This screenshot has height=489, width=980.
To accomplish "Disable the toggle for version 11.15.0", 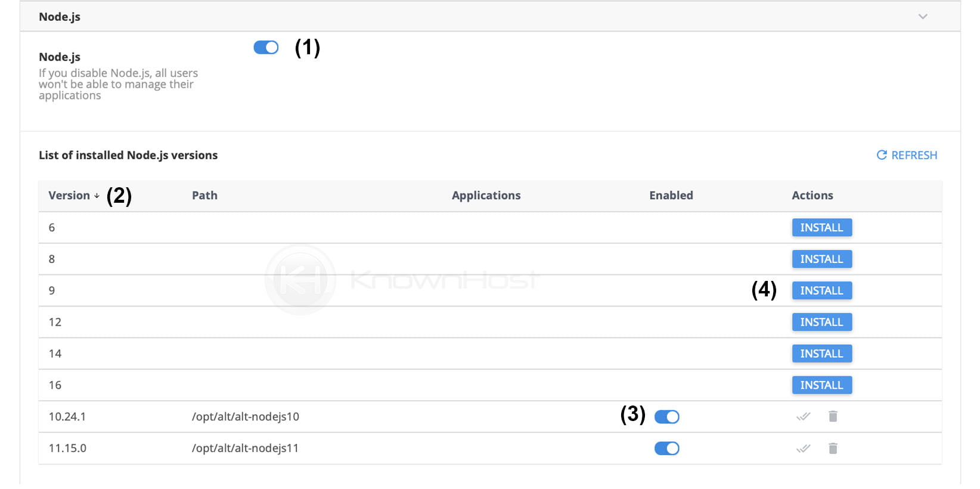I will point(667,448).
